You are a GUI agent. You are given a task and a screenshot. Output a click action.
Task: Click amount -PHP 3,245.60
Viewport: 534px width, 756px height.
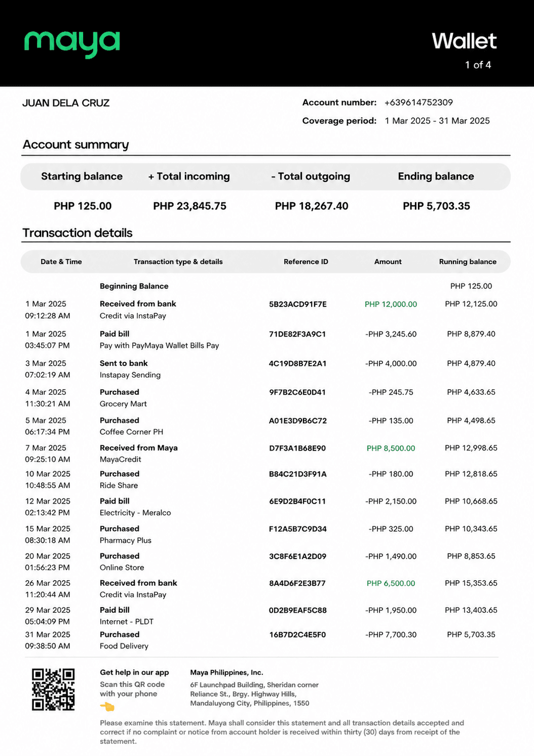[391, 334]
